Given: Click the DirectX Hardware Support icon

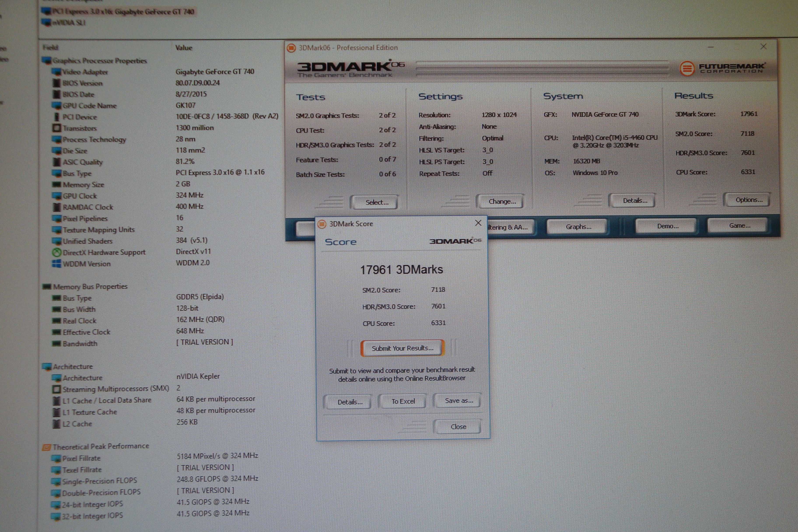Looking at the screenshot, I should (x=57, y=252).
